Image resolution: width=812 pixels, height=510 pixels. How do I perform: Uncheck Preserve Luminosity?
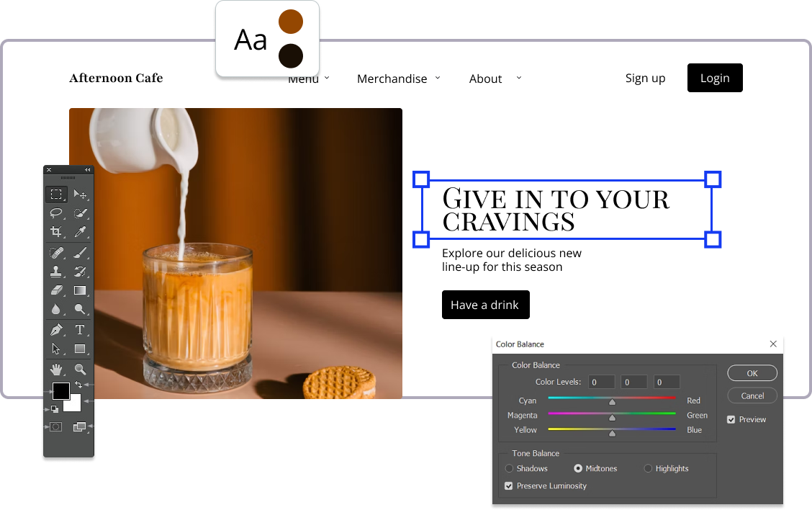509,486
